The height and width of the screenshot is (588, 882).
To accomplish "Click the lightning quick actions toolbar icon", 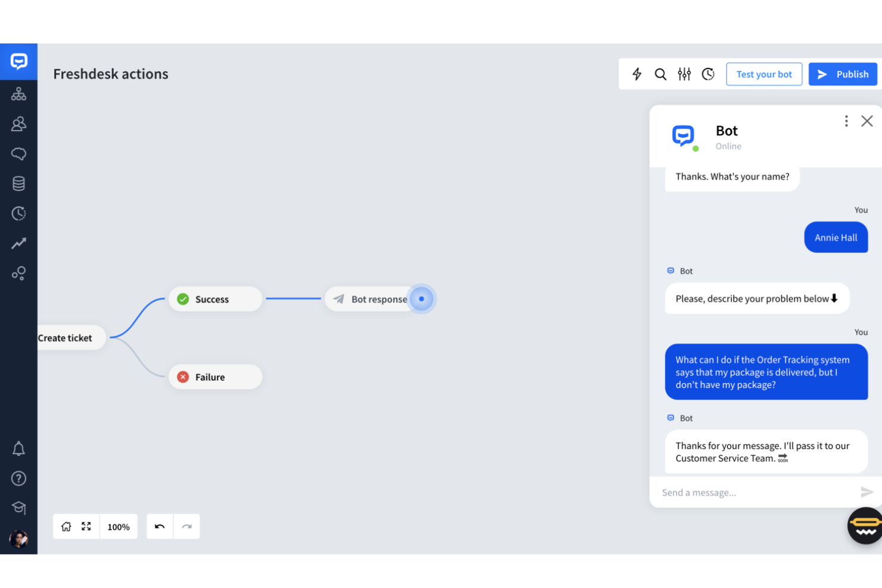I will [637, 74].
